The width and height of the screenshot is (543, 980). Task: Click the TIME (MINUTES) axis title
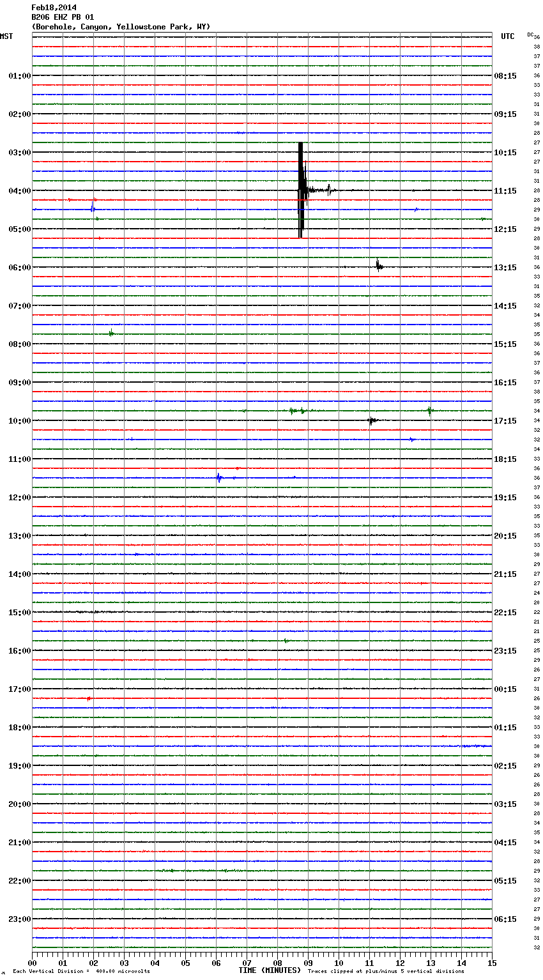coord(270,970)
